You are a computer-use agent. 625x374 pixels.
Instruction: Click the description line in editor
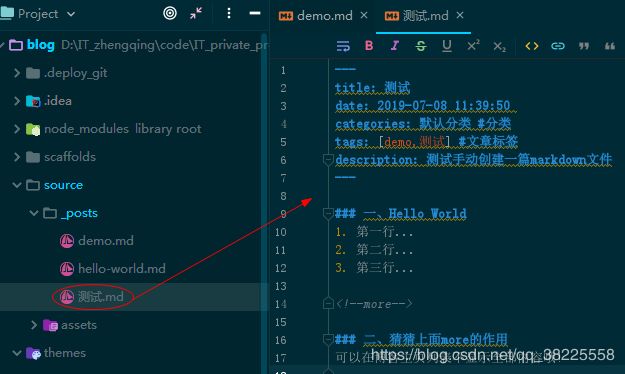474,159
